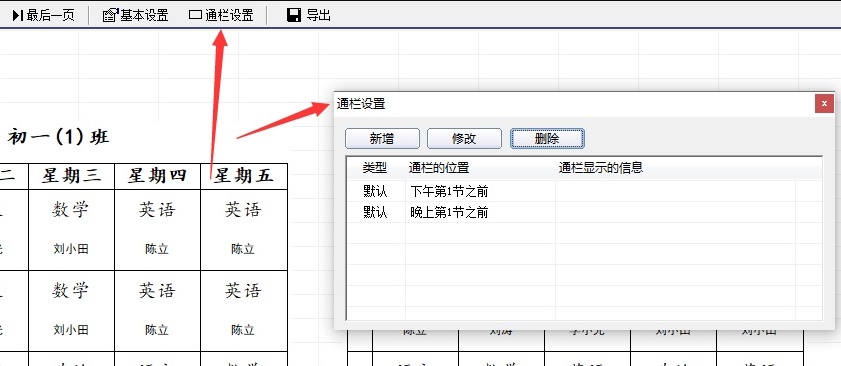Click the 类型 column header
Screen dimensions: 841x366
(x=374, y=168)
